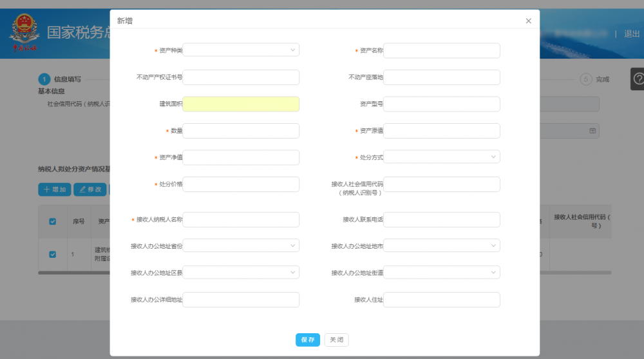This screenshot has width=644, height=359.
Task: Toggle the select-all checkbox in table header
Action: pos(53,221)
